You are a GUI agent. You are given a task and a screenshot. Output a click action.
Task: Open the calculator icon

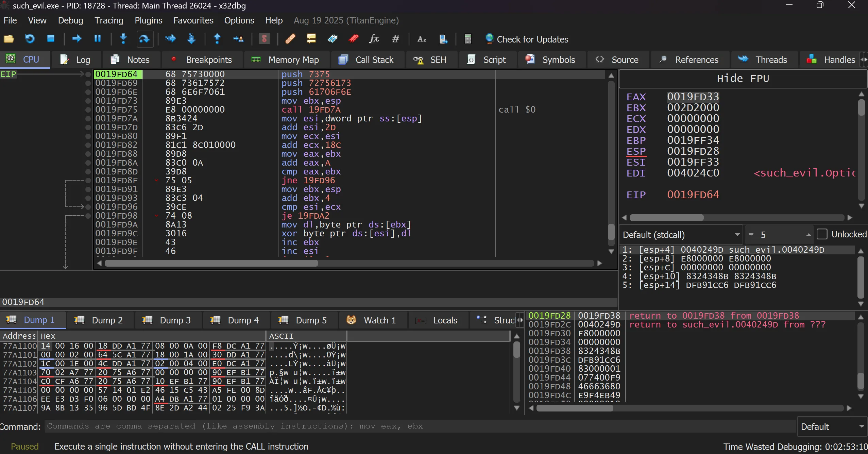(468, 39)
